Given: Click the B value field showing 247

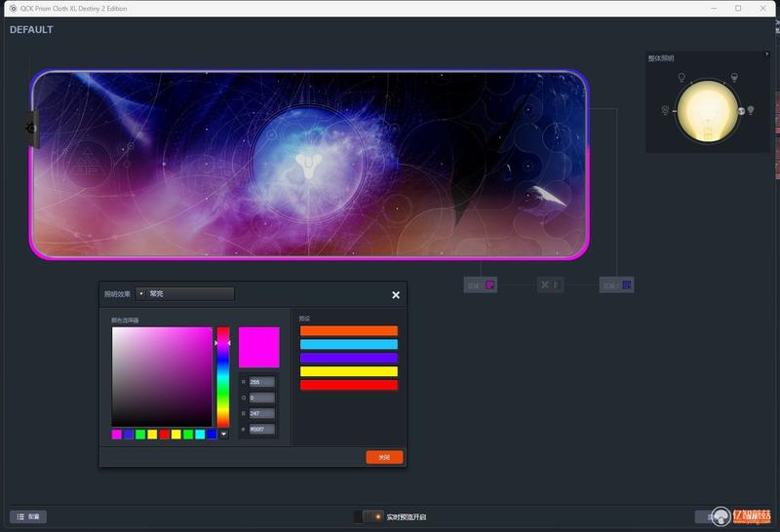Looking at the screenshot, I should [x=261, y=413].
